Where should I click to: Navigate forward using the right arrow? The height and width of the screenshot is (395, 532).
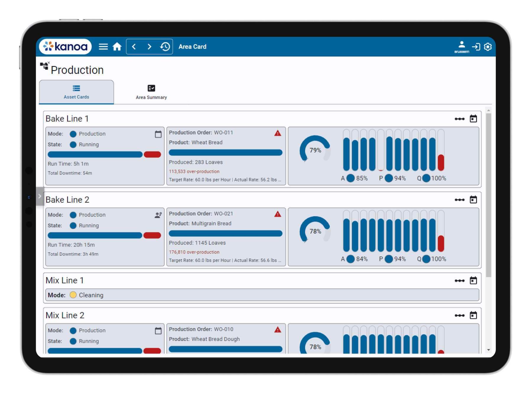point(149,47)
